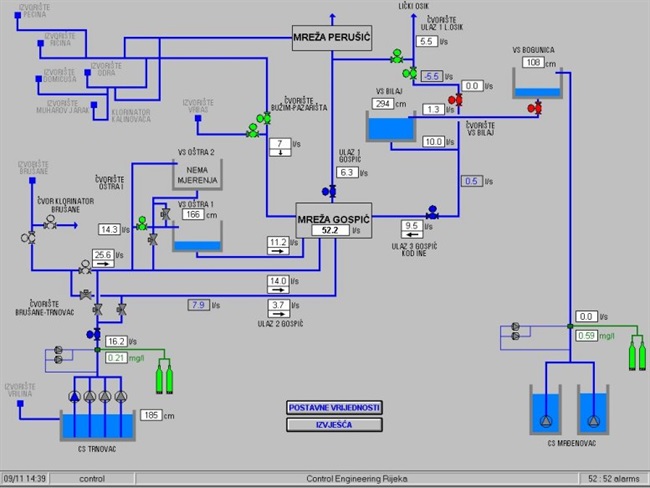Click the 52.2 l/s total flow field
Screen dimensions: 650x488
click(x=330, y=231)
